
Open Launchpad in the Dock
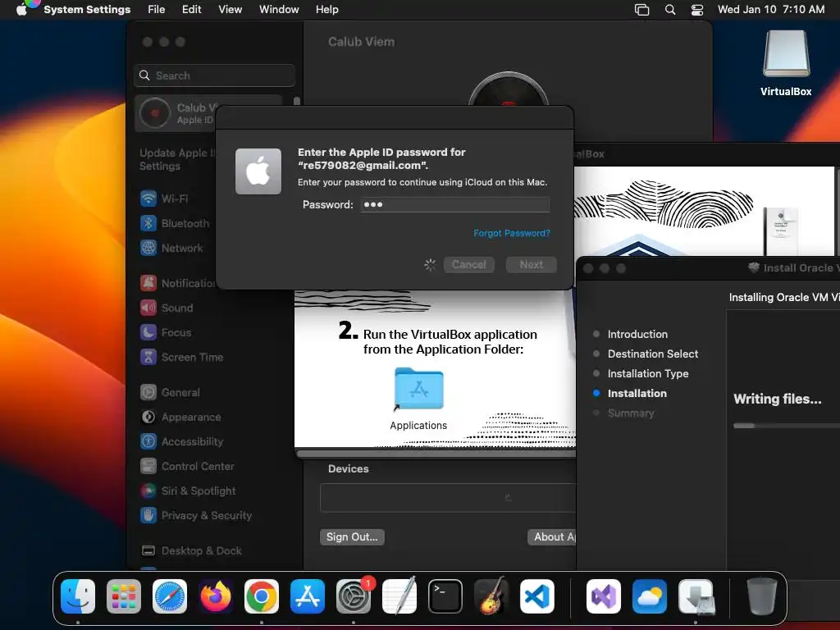point(124,596)
